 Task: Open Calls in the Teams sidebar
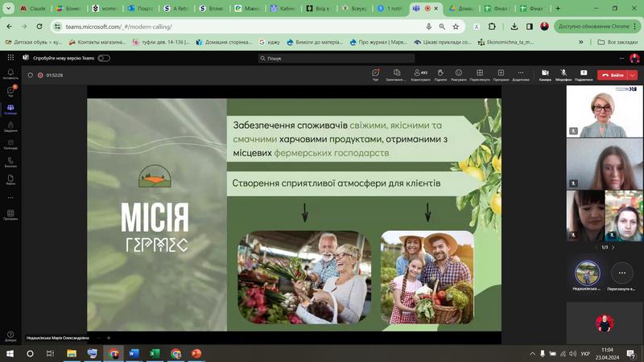10,162
